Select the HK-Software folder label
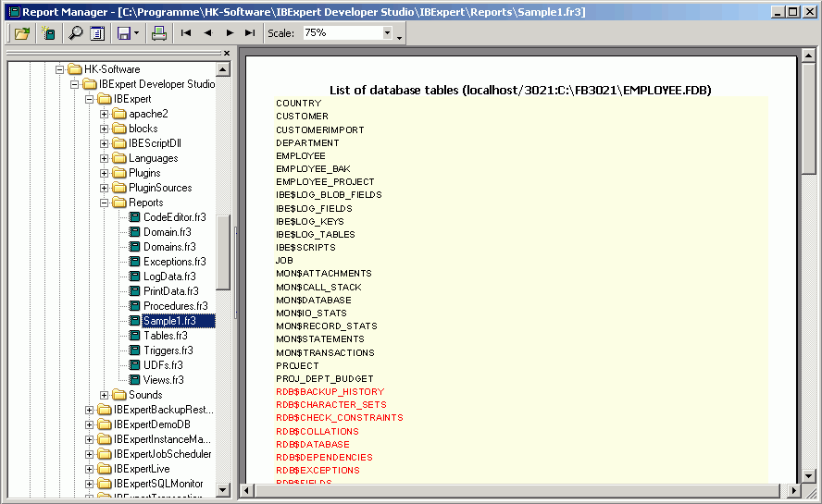The width and height of the screenshot is (822, 504). [x=112, y=69]
